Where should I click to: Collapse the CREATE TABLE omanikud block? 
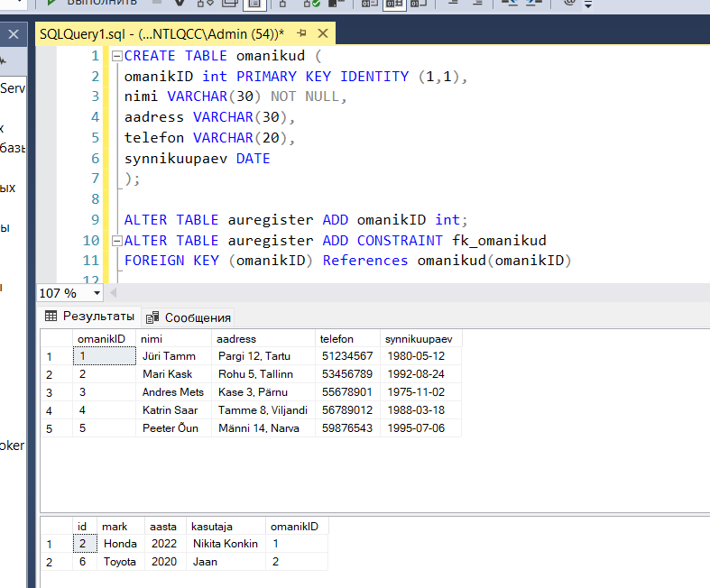click(116, 56)
